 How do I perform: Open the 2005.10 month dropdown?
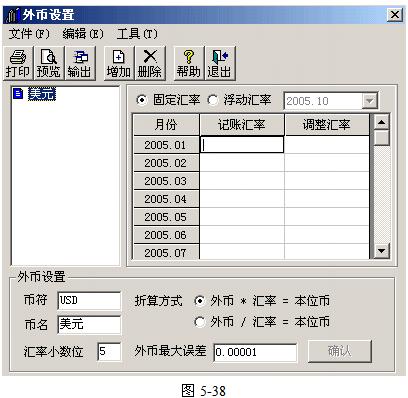[370, 101]
